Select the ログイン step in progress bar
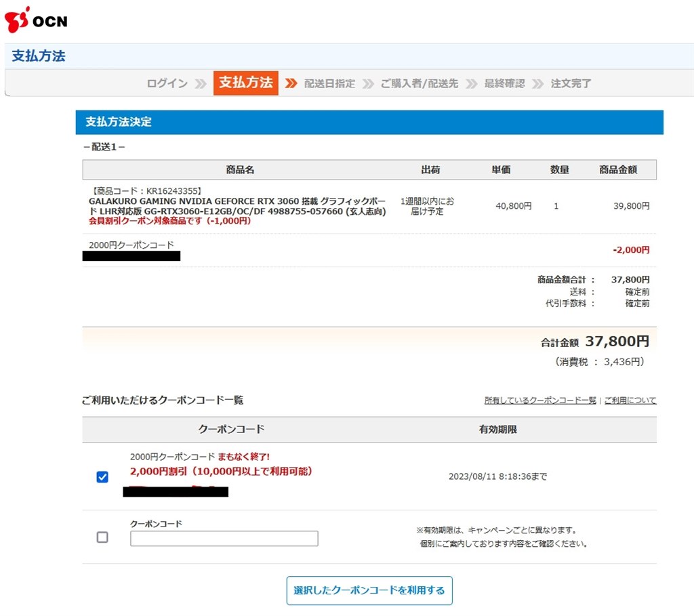Viewport: 694px width, 616px height. pyautogui.click(x=167, y=83)
